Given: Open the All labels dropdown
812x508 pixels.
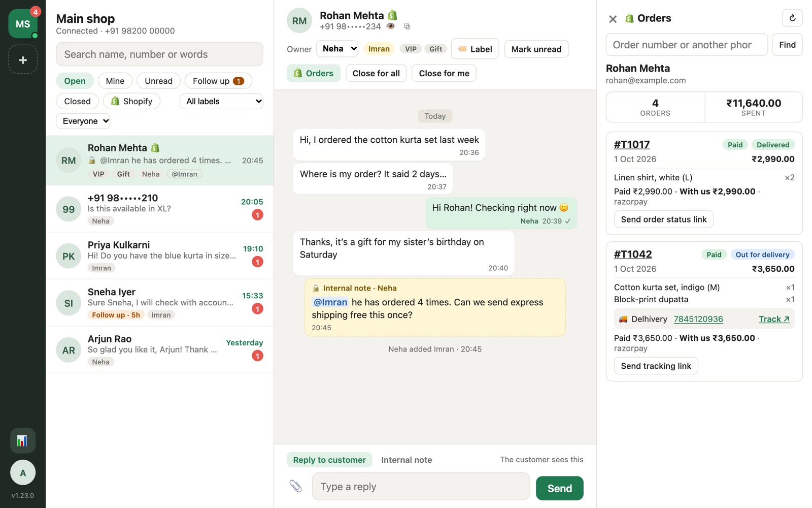Looking at the screenshot, I should [221, 101].
